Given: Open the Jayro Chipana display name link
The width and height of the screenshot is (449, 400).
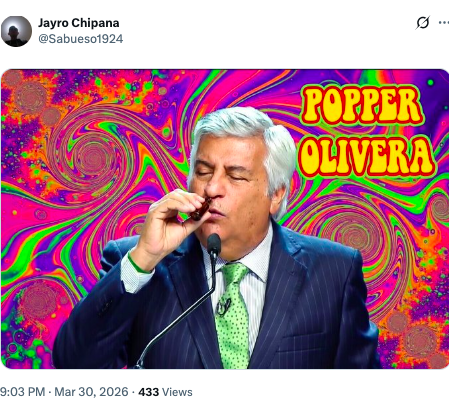Looking at the screenshot, I should point(79,23).
